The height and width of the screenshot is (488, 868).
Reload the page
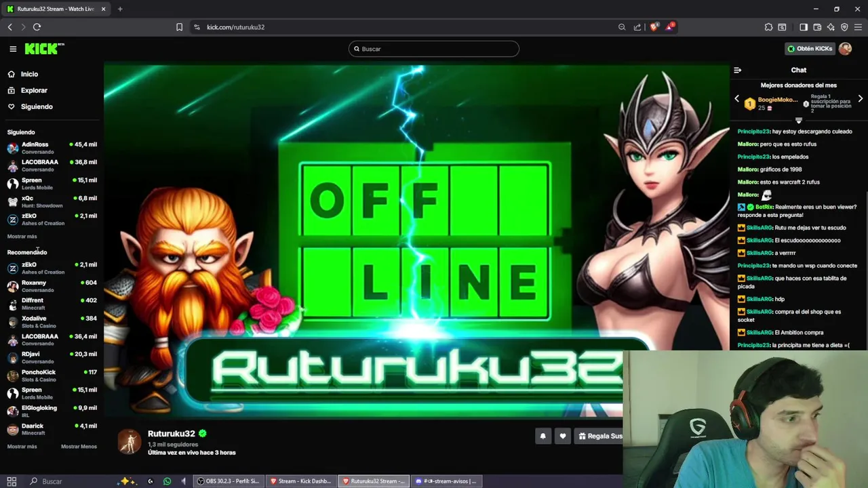pos(37,27)
